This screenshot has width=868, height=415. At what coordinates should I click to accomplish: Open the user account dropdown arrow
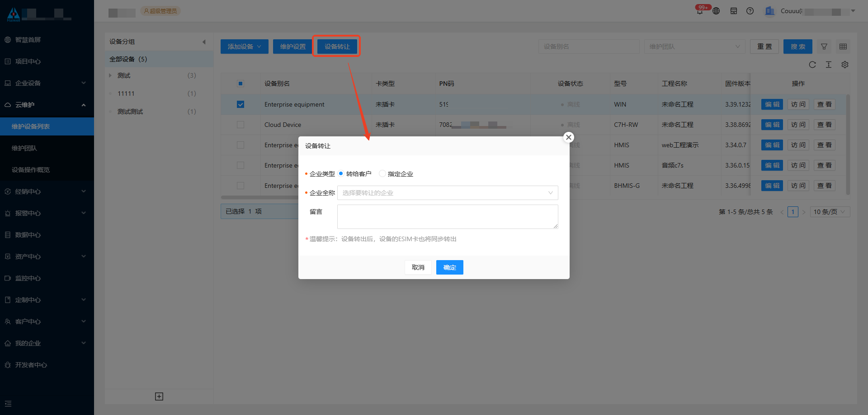853,11
